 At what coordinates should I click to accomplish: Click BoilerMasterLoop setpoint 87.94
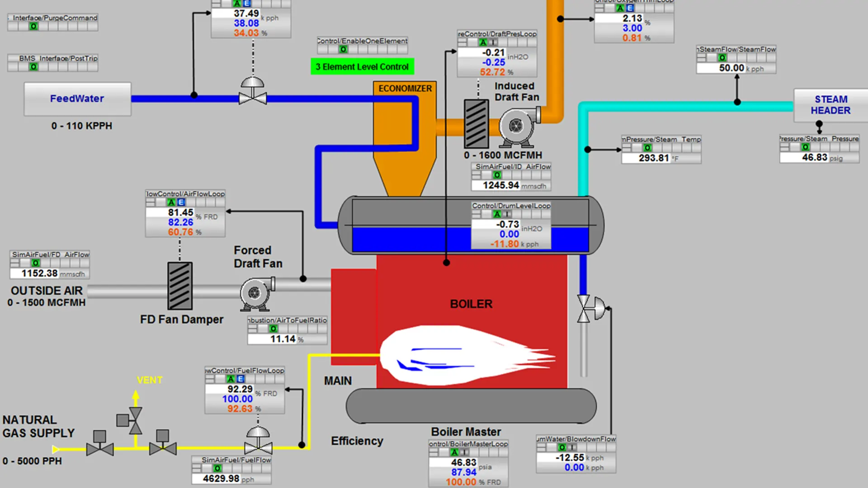click(463, 472)
